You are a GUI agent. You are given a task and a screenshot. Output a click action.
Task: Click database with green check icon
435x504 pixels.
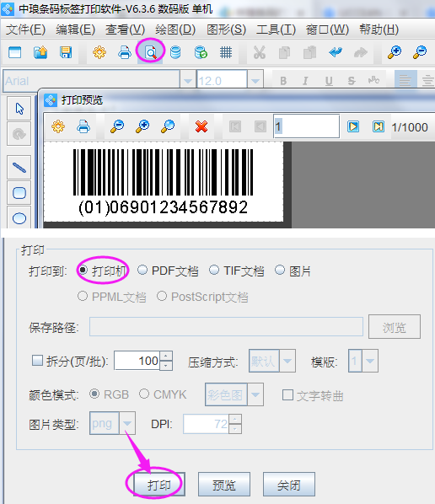pyautogui.click(x=201, y=52)
